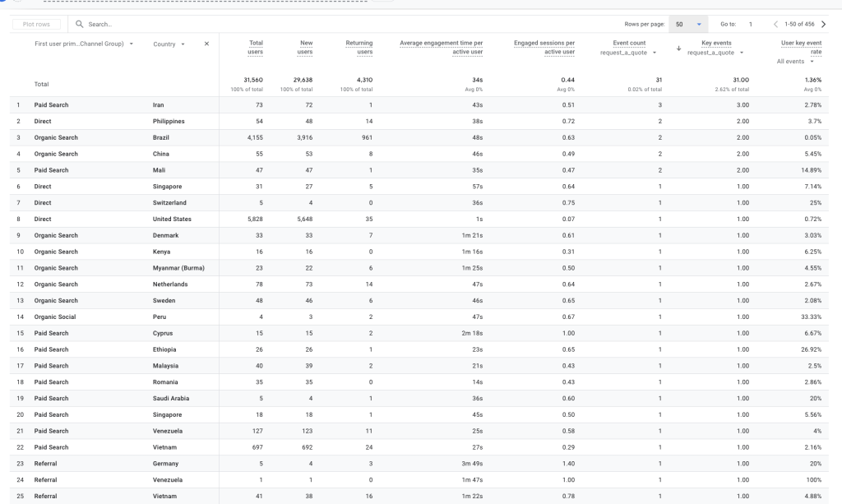Go to the next page of rows

tap(824, 25)
